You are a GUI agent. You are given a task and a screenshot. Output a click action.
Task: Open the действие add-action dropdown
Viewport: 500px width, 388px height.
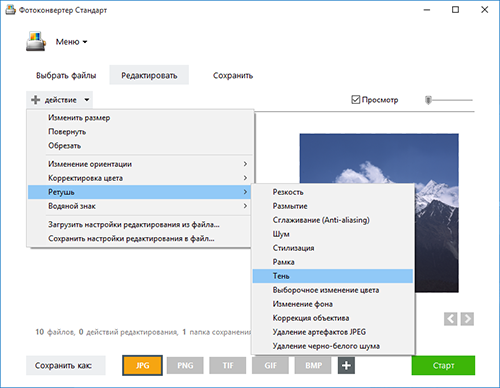click(x=60, y=100)
